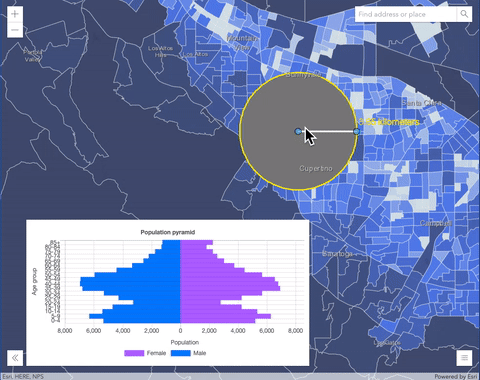Click the Powered by Esri link
480x380 pixels.
coord(456,377)
